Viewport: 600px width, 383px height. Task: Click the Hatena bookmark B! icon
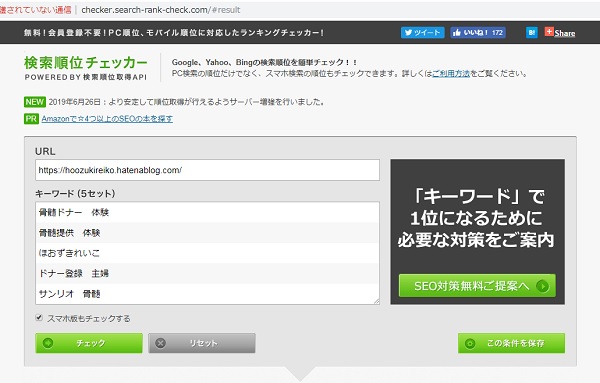[532, 33]
